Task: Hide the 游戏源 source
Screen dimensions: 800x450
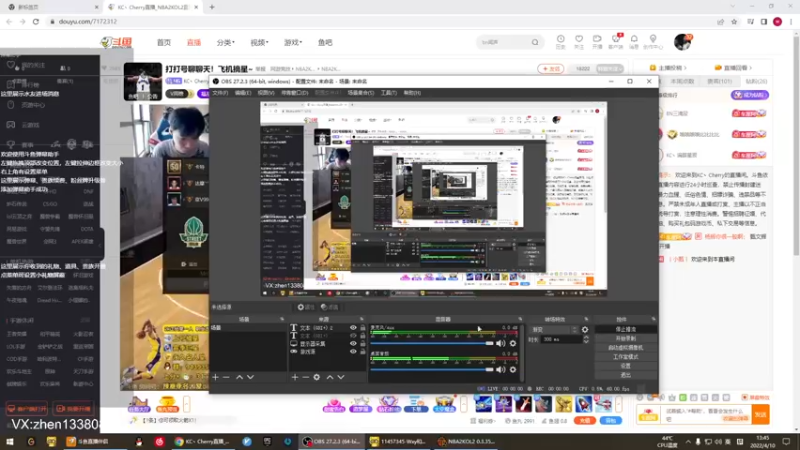Action: 353,352
